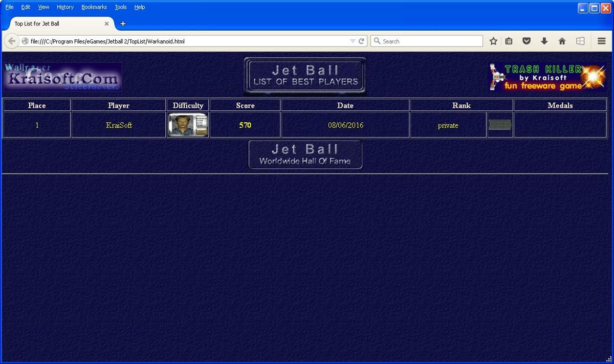
Task: Click the Jet Ball List of Best Players banner
Action: click(x=305, y=76)
